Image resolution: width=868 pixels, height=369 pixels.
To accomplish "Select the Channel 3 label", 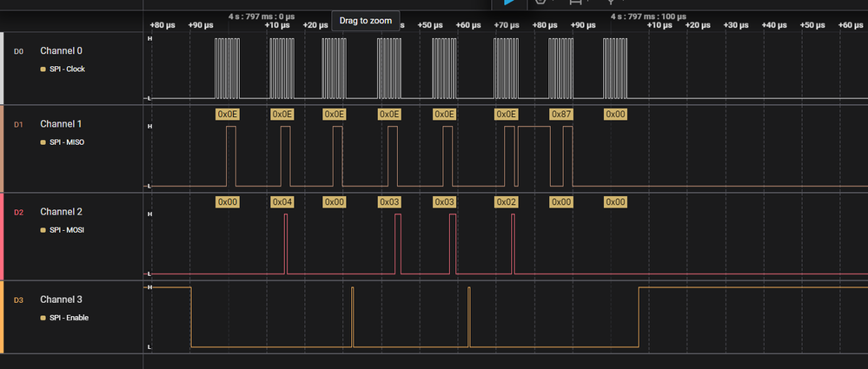I will tap(61, 300).
